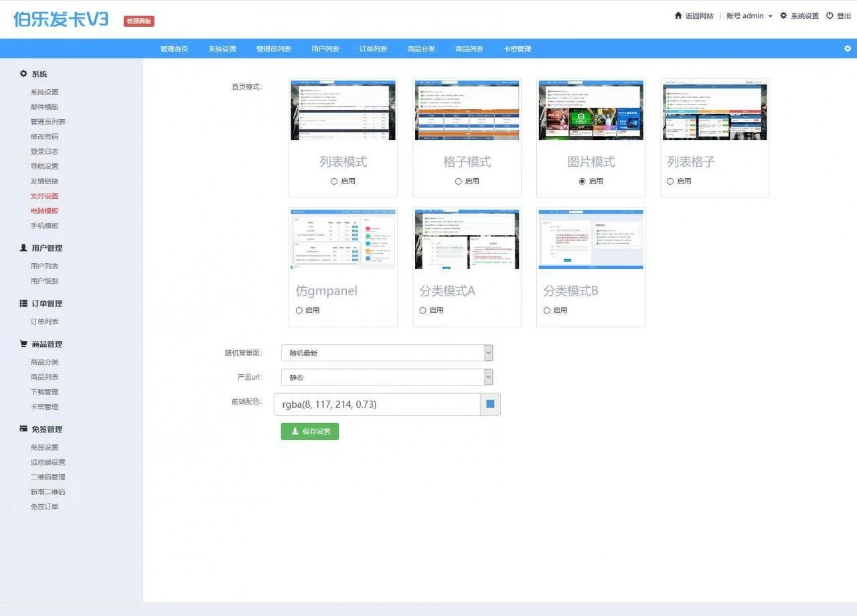This screenshot has width=857, height=616.
Task: Click the blue 前端配色 color swatch
Action: (490, 404)
